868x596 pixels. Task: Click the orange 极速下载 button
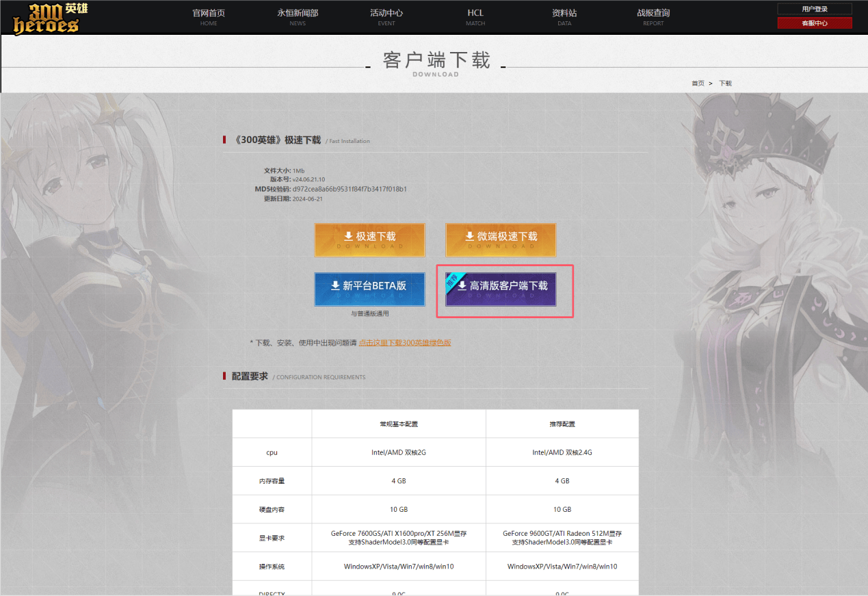[369, 239]
